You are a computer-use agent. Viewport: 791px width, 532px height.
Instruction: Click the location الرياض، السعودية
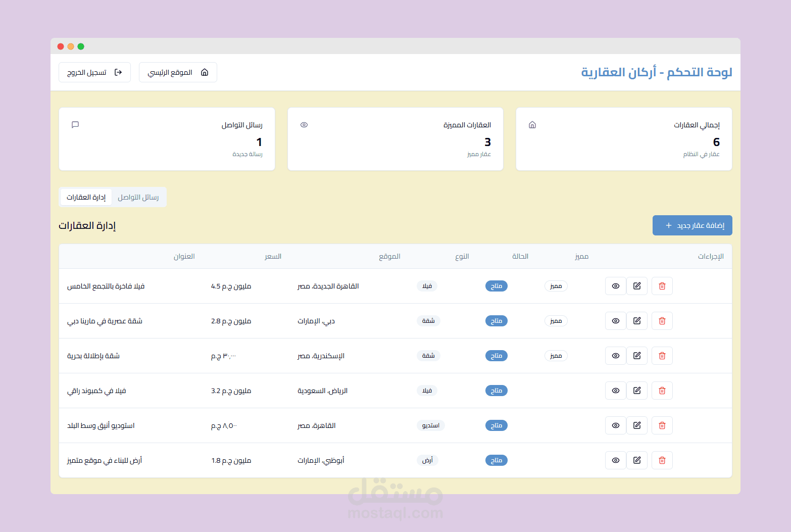[323, 391]
